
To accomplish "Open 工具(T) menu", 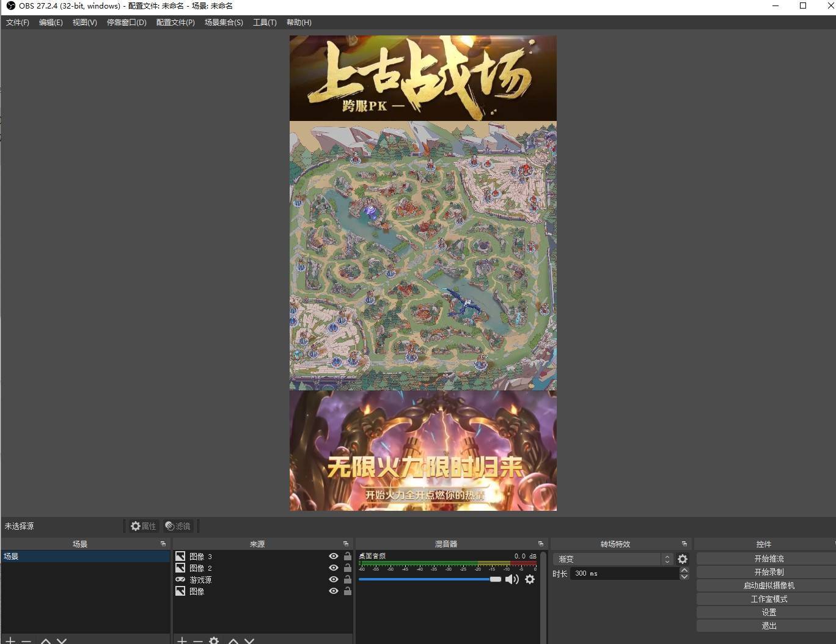I will tap(265, 23).
